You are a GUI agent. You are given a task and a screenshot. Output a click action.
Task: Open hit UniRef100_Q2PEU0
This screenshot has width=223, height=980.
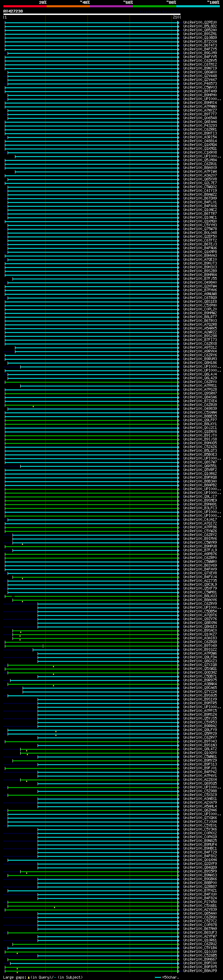pos(200,23)
